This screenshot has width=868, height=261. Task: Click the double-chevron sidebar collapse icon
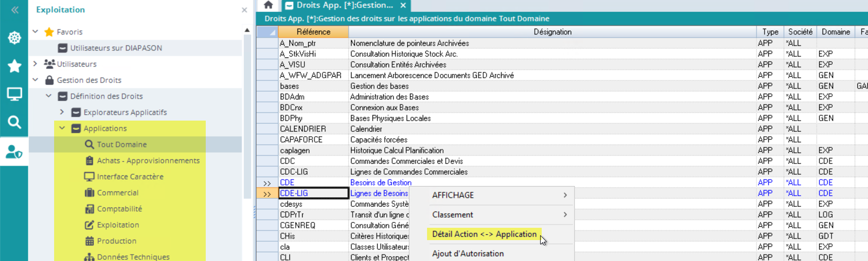[14, 10]
